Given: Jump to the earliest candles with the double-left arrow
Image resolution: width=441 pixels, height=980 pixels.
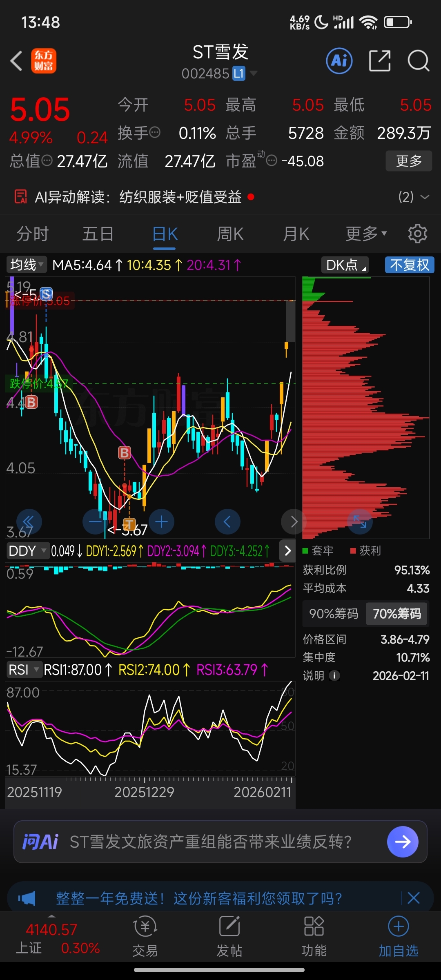Looking at the screenshot, I should 29,521.
